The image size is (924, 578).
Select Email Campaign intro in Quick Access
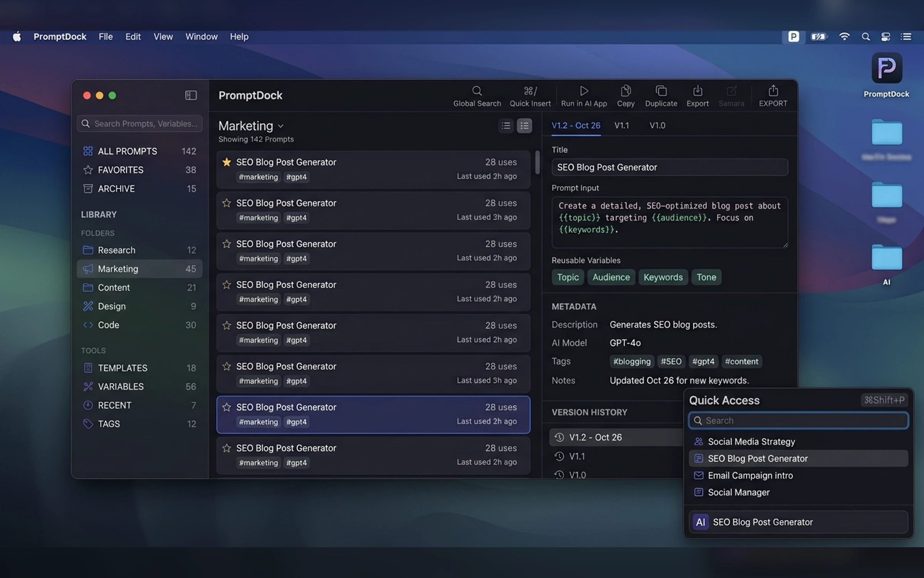point(798,476)
